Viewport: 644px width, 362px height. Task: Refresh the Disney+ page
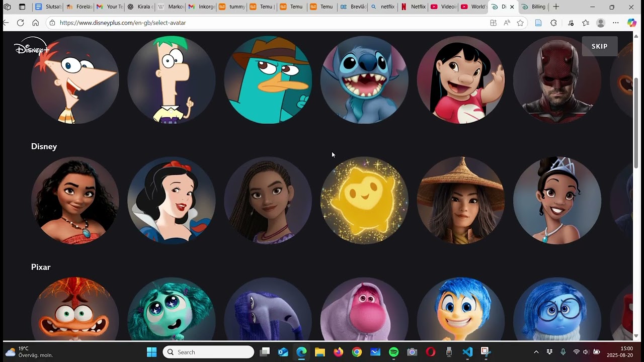pyautogui.click(x=20, y=23)
